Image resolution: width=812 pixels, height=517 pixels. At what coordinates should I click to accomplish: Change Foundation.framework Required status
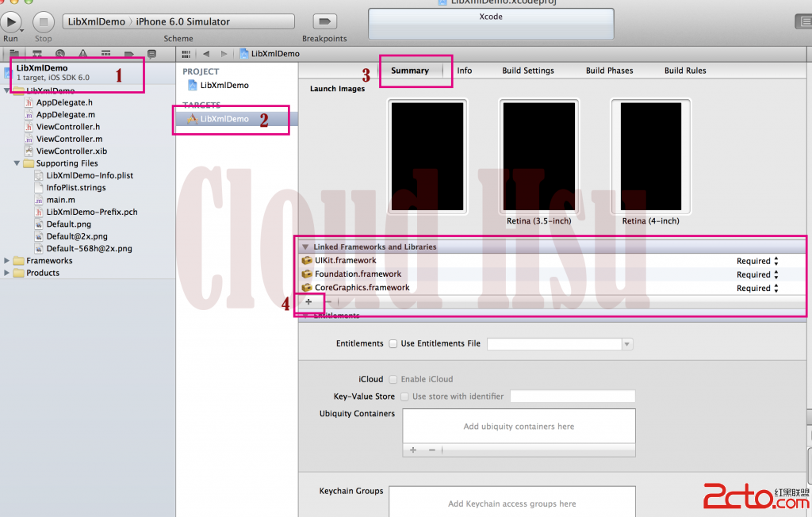(757, 274)
